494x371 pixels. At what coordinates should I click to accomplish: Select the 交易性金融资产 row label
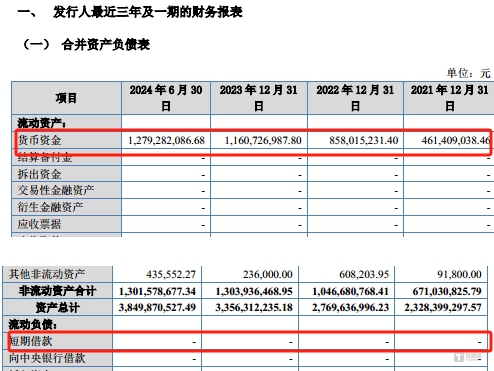pyautogui.click(x=56, y=190)
